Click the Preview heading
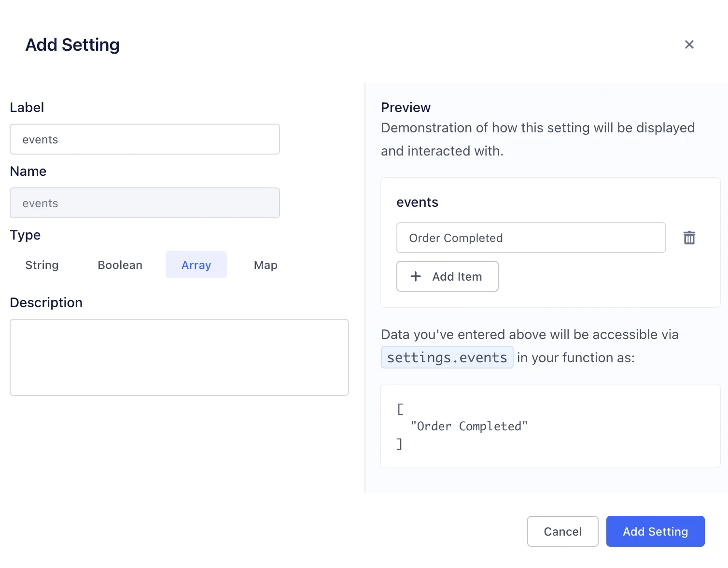Image resolution: width=728 pixels, height=568 pixels. coord(406,107)
